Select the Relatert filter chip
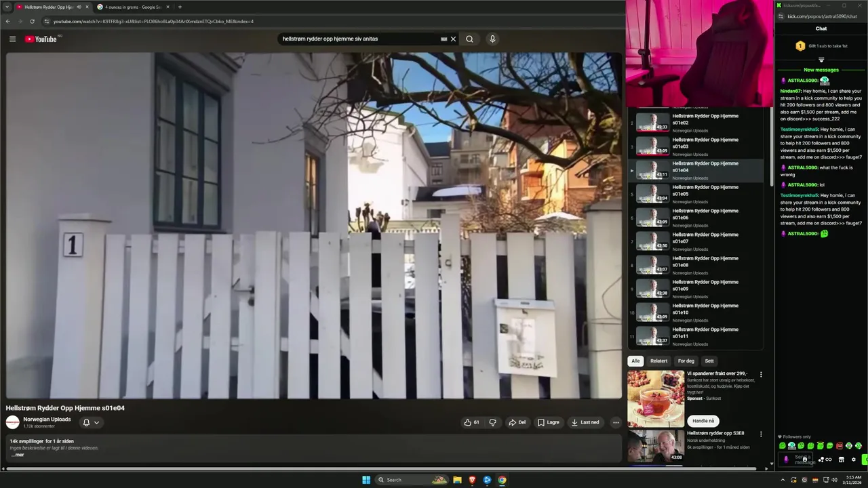Image resolution: width=868 pixels, height=488 pixels. tap(659, 361)
